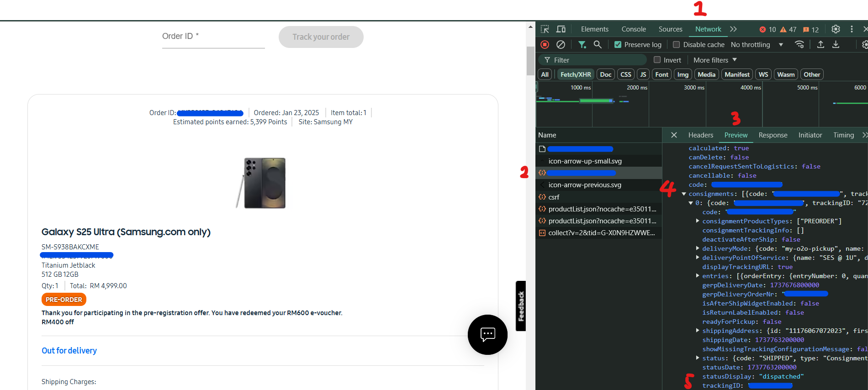Select icon-arrow-up-small.svg request

tap(599, 161)
